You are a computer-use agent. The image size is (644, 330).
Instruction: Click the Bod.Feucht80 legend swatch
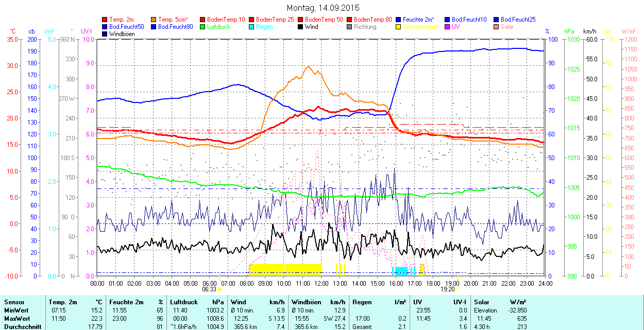[x=154, y=27]
